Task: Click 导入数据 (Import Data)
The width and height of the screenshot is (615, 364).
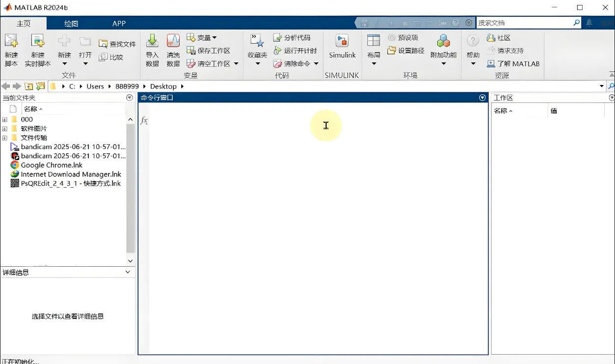Action: click(152, 50)
